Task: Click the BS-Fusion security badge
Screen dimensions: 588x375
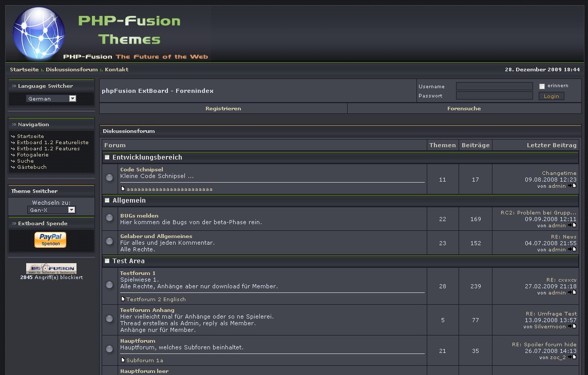Action: click(x=51, y=268)
